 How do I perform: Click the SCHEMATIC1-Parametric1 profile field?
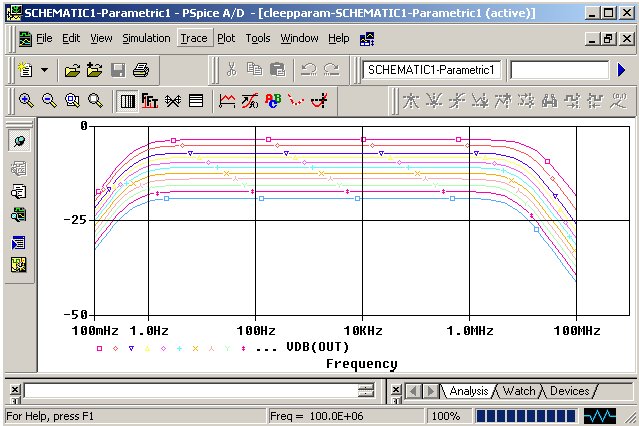[x=431, y=70]
